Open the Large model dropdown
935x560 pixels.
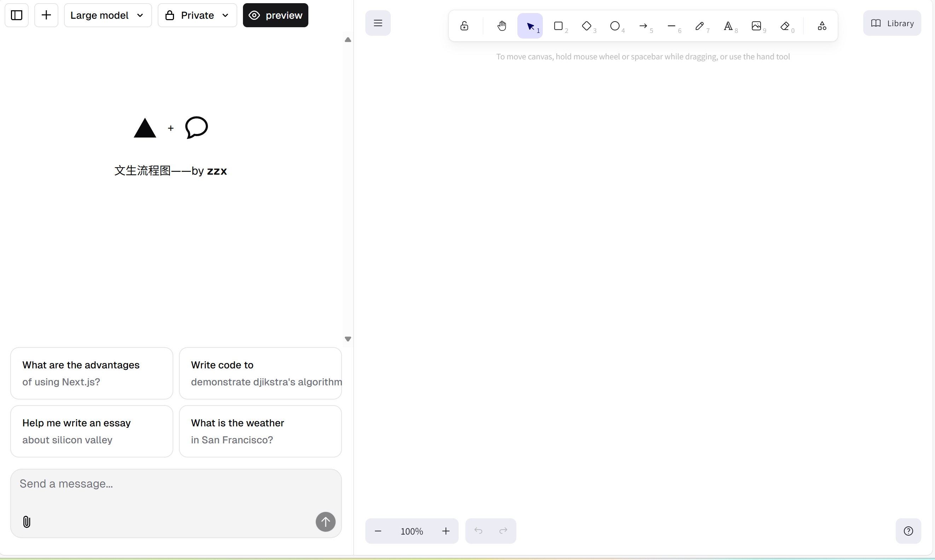(x=108, y=15)
